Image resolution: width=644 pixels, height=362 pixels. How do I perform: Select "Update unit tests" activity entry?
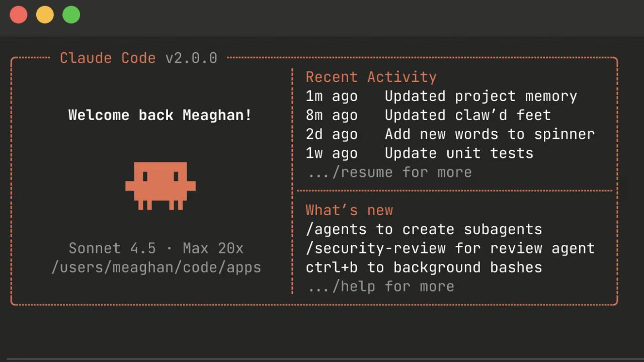point(459,153)
